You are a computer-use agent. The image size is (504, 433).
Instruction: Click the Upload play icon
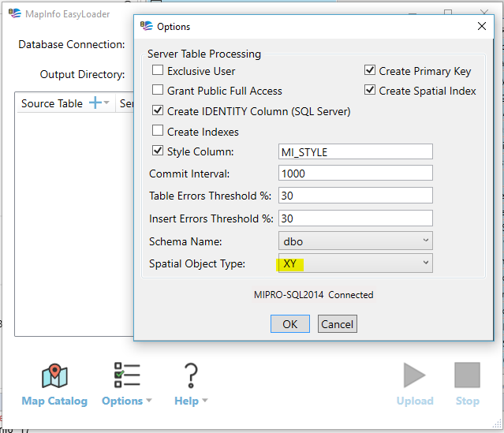click(414, 376)
